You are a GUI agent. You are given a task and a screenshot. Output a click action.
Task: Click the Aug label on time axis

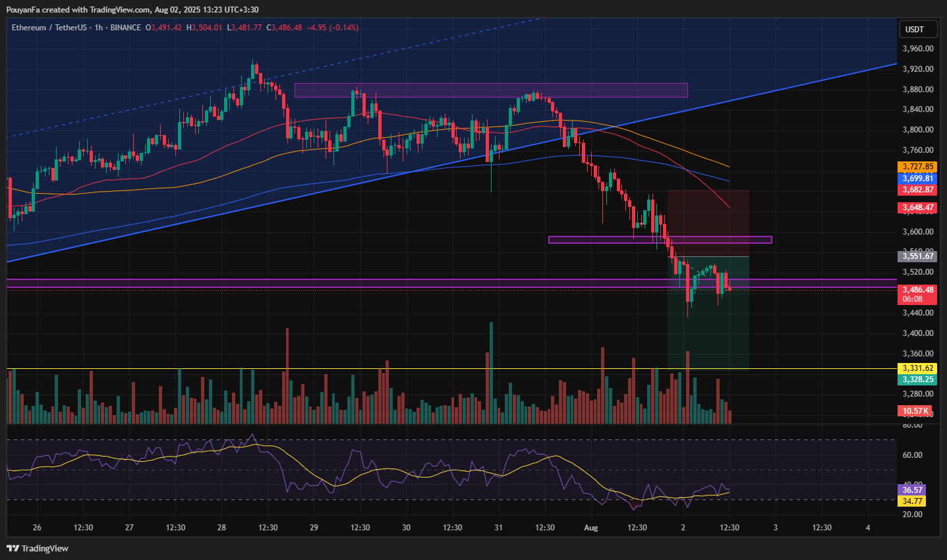click(590, 528)
